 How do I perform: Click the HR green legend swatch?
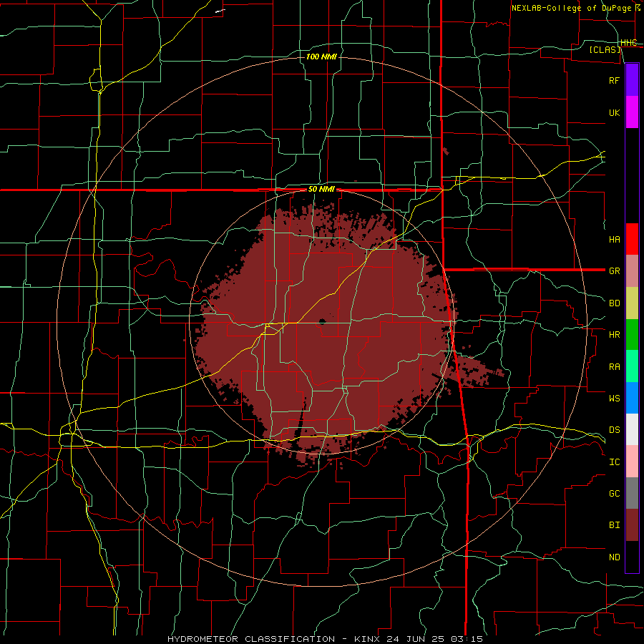coord(632,335)
